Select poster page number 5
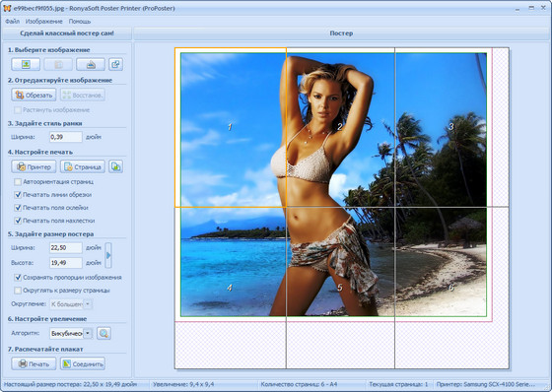Viewport: 552px width, 392px height. point(340,288)
